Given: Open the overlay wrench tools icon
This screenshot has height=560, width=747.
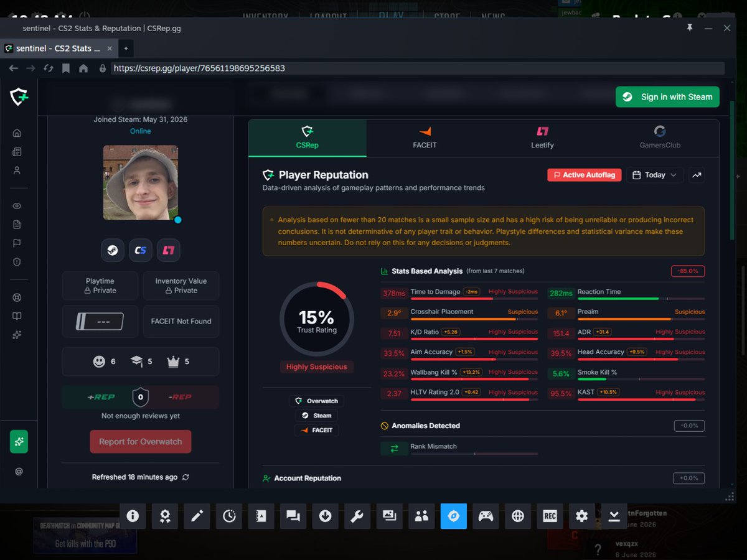Looking at the screenshot, I should tap(357, 516).
